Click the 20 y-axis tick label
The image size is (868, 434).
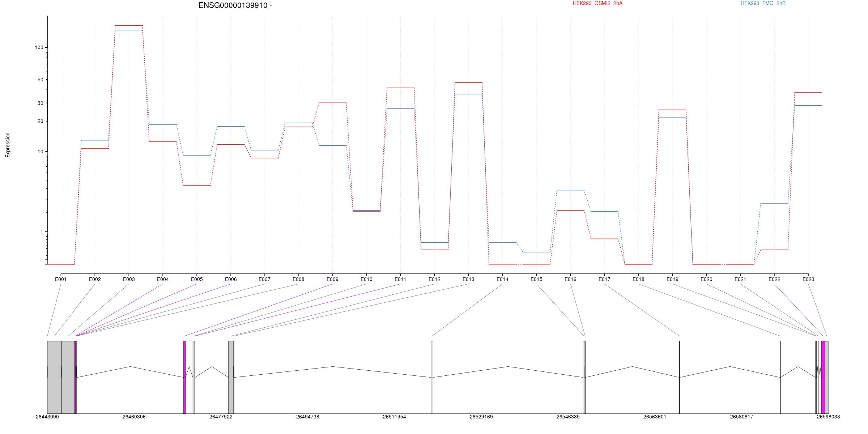(x=40, y=121)
